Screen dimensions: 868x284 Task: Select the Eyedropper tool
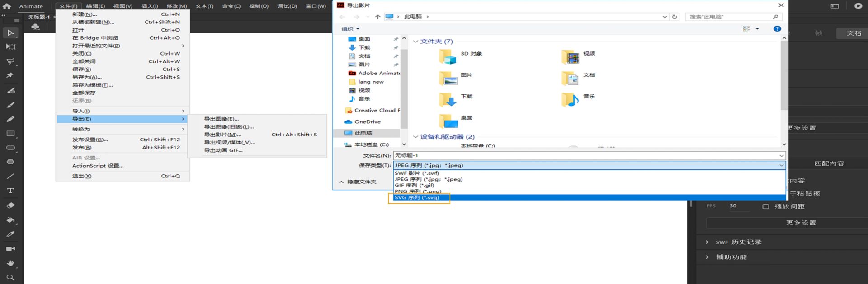pos(10,234)
